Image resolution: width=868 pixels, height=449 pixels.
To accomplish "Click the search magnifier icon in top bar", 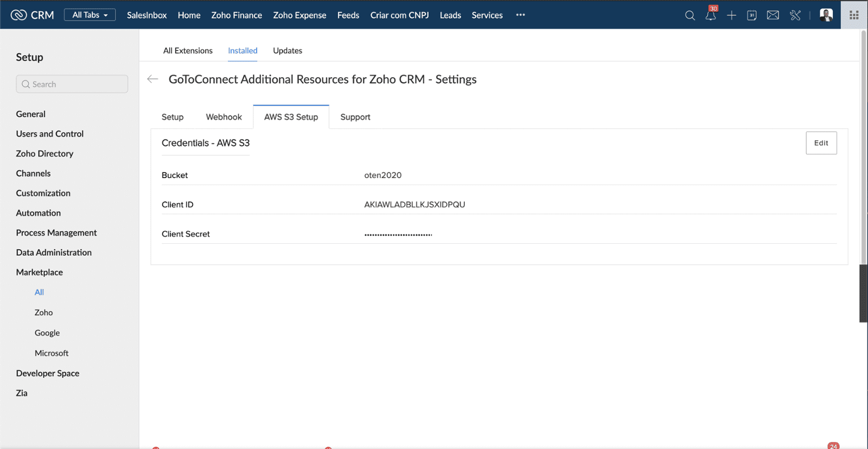I will (690, 15).
